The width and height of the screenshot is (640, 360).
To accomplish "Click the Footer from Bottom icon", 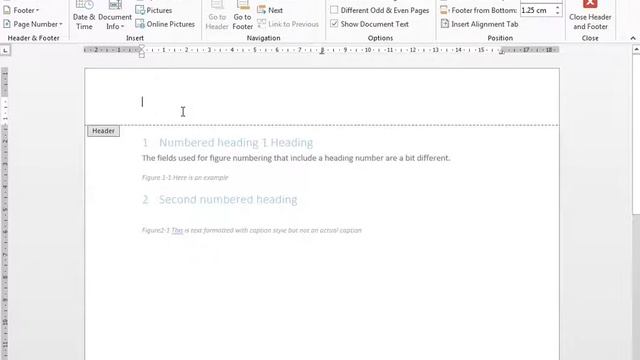I will (x=444, y=10).
